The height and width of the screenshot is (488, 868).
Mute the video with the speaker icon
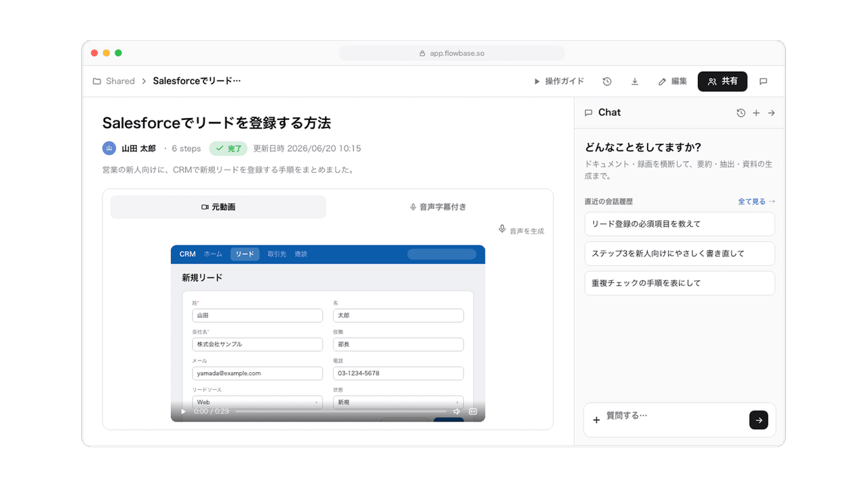(457, 411)
